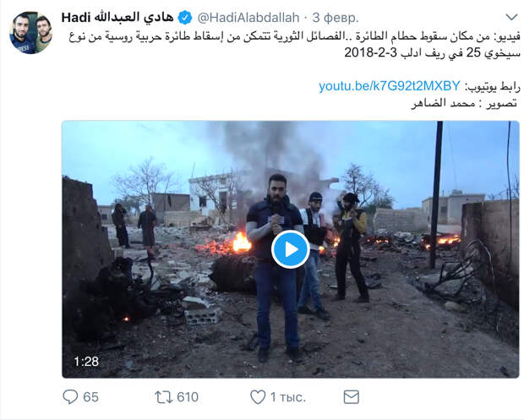Open direct message envelope icon
Image resolution: width=524 pixels, height=420 pixels.
tap(352, 397)
